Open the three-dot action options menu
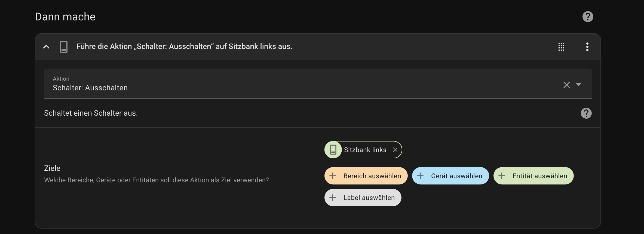Viewport: 644px width, 234px height. (x=587, y=47)
